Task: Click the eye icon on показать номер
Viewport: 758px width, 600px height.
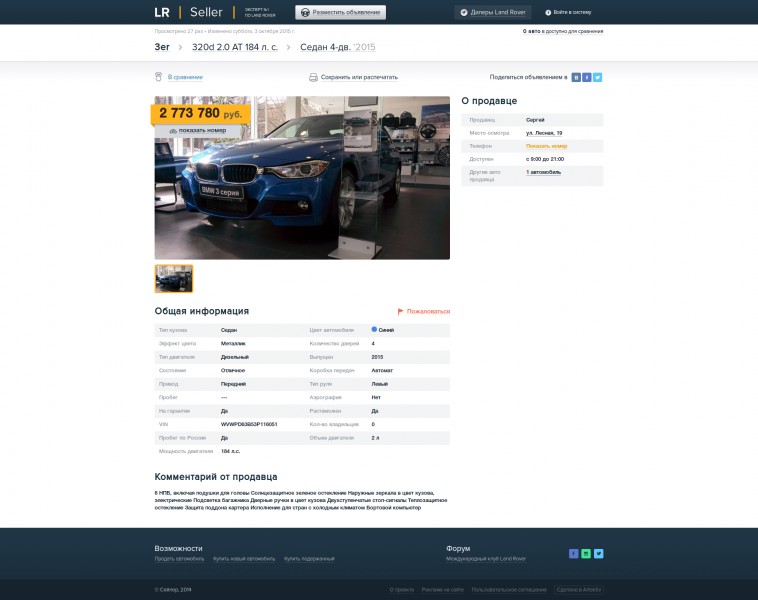Action: 173,131
